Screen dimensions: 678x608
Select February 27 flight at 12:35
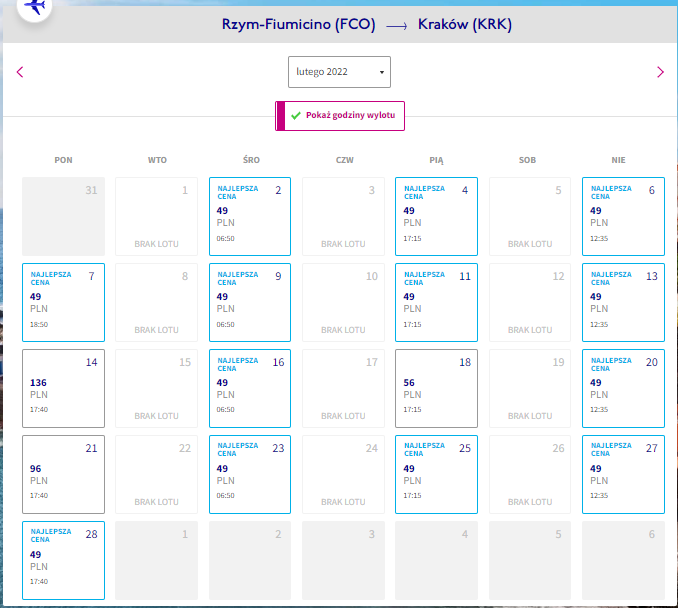pos(623,474)
